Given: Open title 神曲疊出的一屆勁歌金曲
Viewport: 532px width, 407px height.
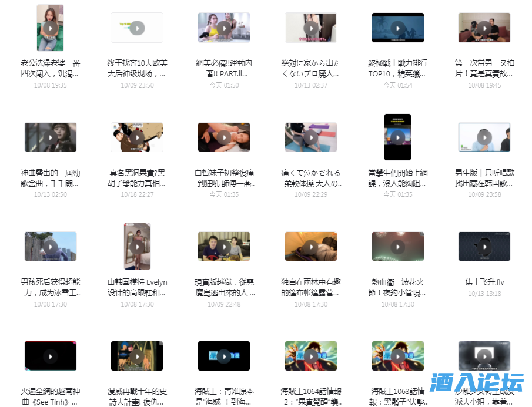Looking at the screenshot, I should pyautogui.click(x=50, y=178).
